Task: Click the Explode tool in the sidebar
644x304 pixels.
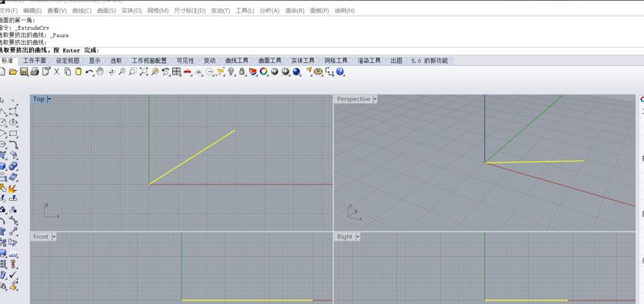Action: [x=13, y=188]
